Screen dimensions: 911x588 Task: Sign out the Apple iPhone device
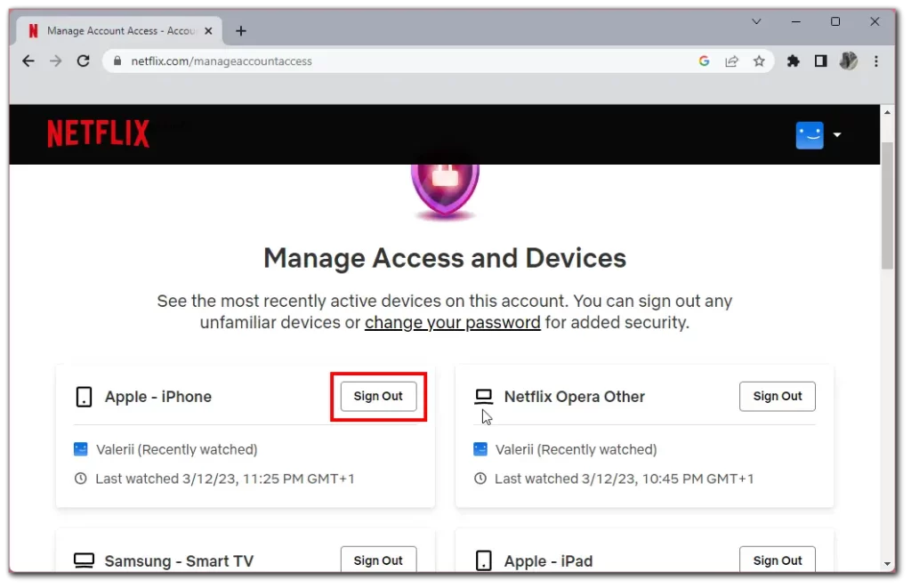[378, 396]
